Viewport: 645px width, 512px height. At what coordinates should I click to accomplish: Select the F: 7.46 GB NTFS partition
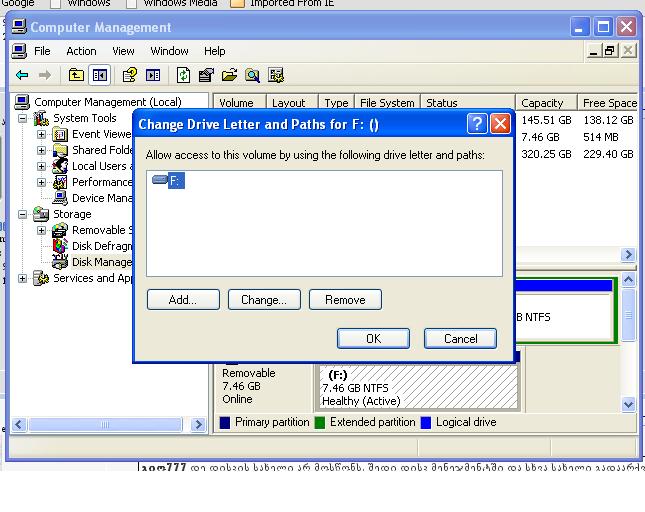coord(418,387)
